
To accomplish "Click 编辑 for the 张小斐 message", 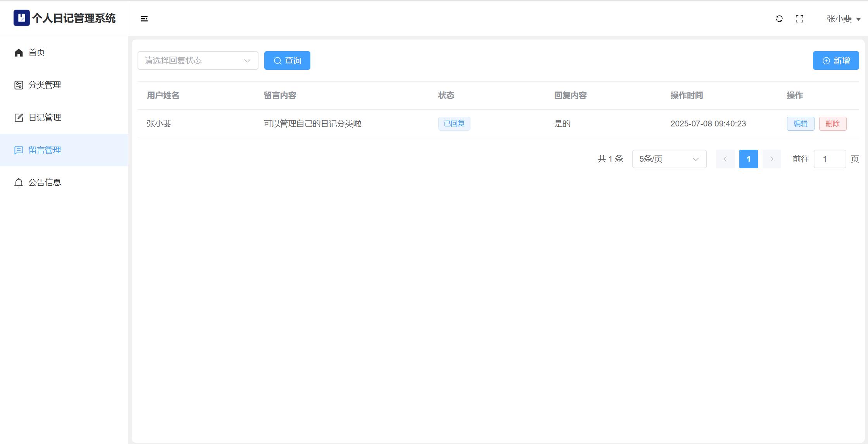I will (800, 124).
